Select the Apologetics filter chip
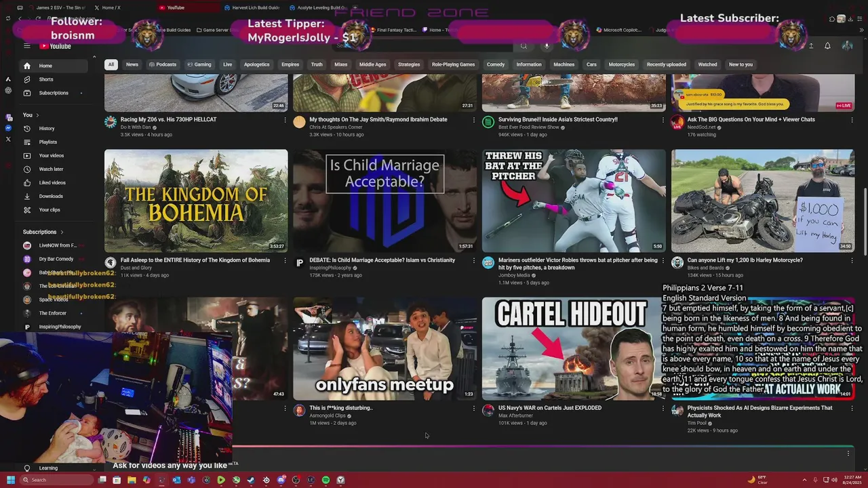Viewport: 868px width, 488px height. 257,64
